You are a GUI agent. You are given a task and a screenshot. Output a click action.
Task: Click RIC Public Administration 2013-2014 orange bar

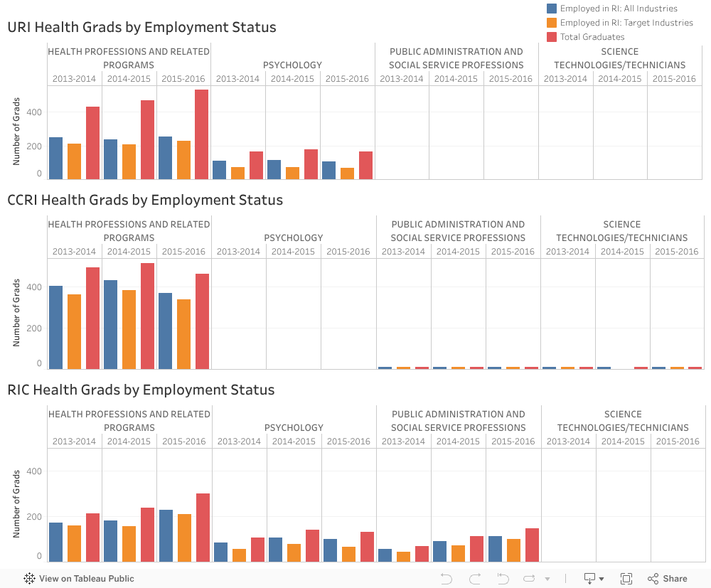403,557
